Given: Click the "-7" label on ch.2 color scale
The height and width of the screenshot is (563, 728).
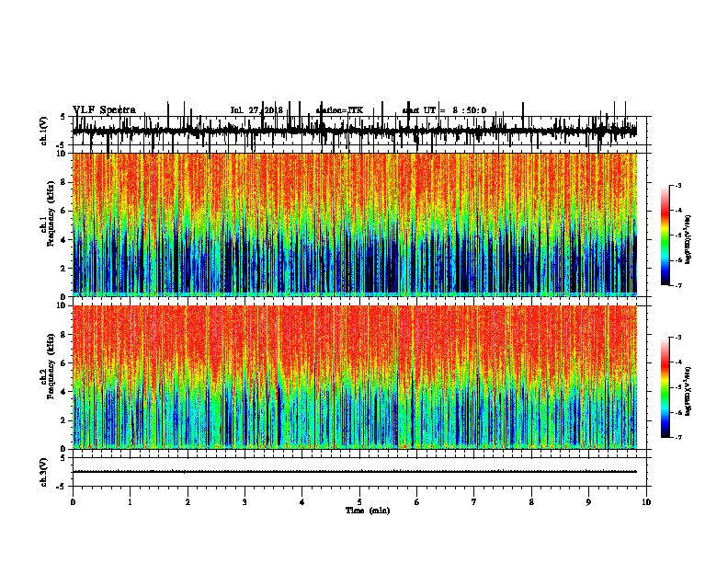Looking at the screenshot, I should coord(677,438).
